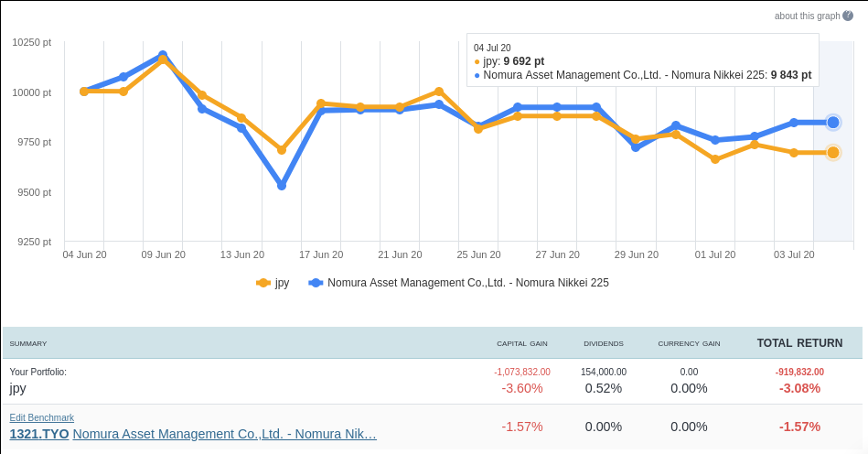The height and width of the screenshot is (454, 868).
Task: Select highlighted blue Nomura point at chart end
Action: (833, 122)
